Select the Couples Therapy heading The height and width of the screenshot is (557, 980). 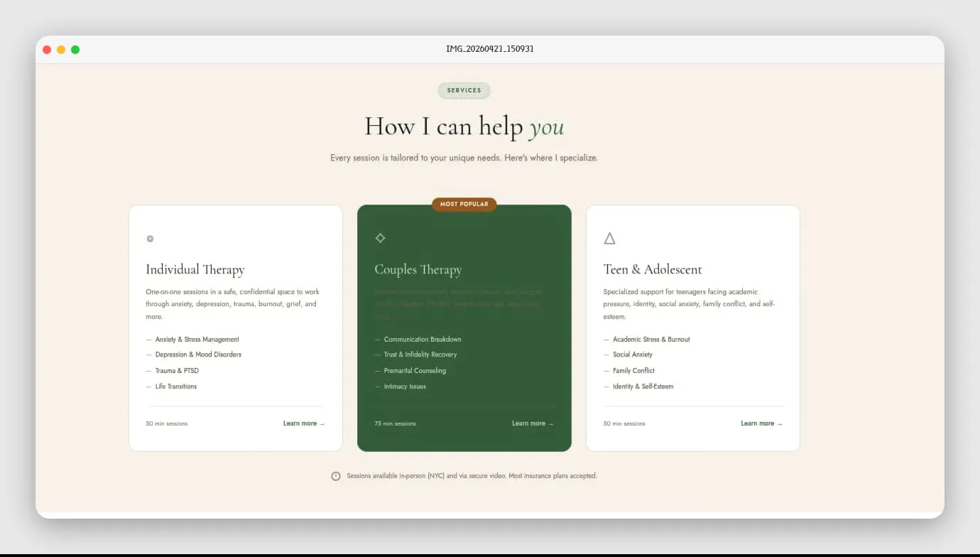click(x=418, y=269)
